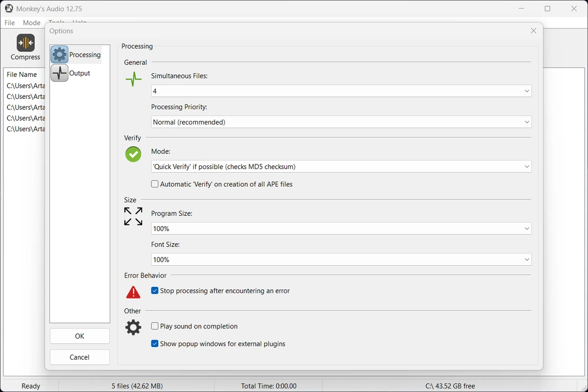Click the Monkey's Audio title bar logo
Screen dimensions: 588x392
(x=9, y=9)
